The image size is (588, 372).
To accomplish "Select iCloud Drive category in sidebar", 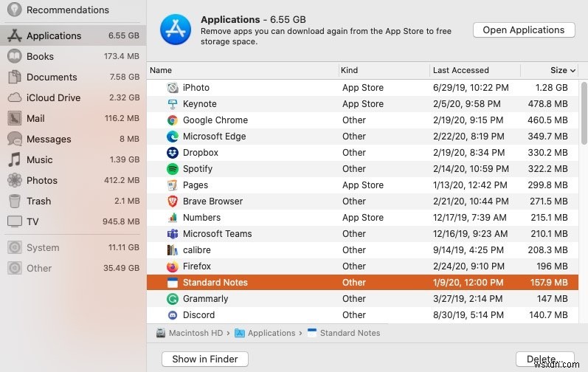I will (73, 97).
